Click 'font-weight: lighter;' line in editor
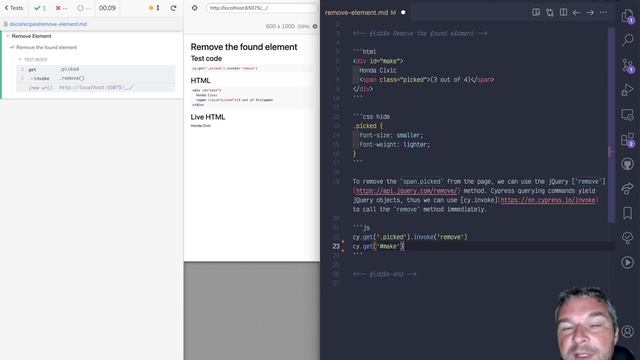Screen dimensions: 640x360 click(394, 144)
